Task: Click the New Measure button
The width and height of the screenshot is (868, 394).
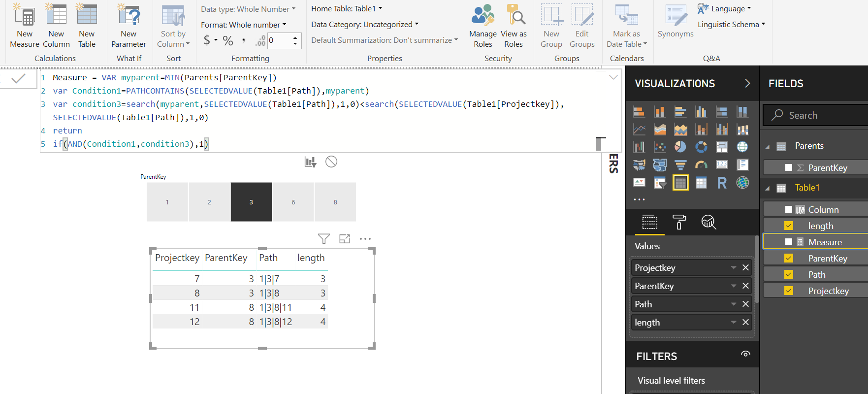Action: (25, 26)
